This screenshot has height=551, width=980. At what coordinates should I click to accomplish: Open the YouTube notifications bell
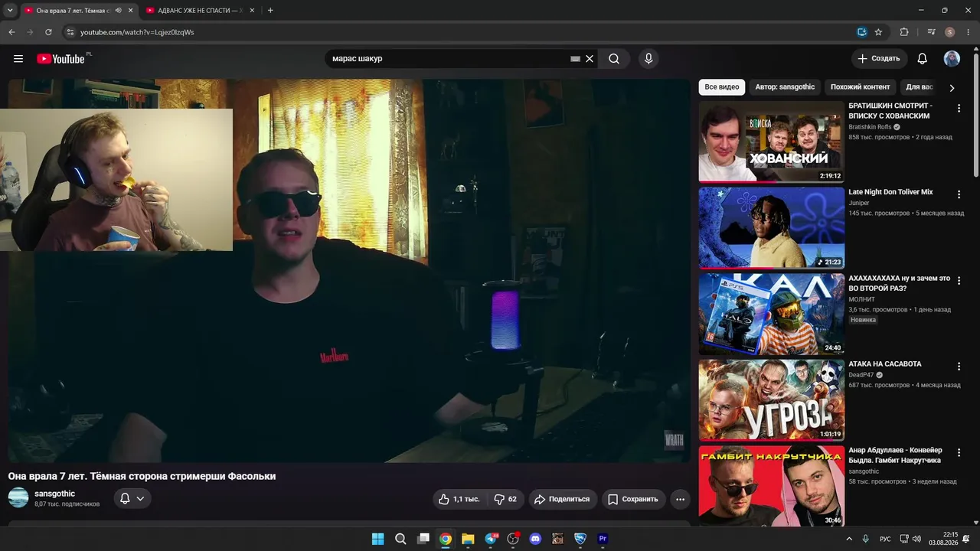pos(923,59)
